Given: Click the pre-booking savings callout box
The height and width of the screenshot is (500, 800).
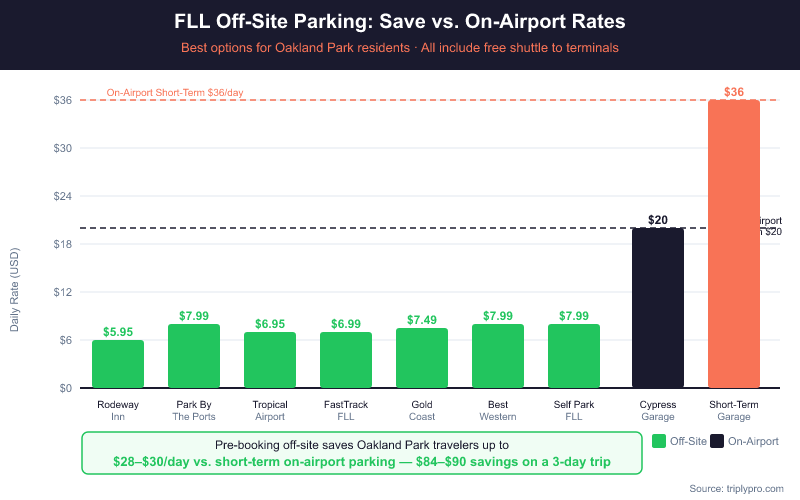Looking at the screenshot, I should (x=359, y=453).
